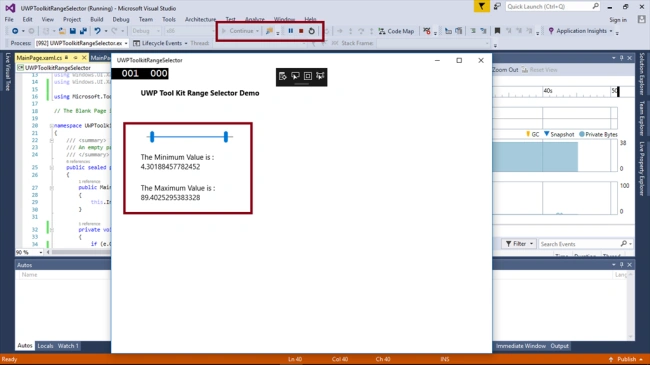Open the Filter dropdown in diagnostics events
Viewport: 650px width, 365px height.
pyautogui.click(x=519, y=244)
